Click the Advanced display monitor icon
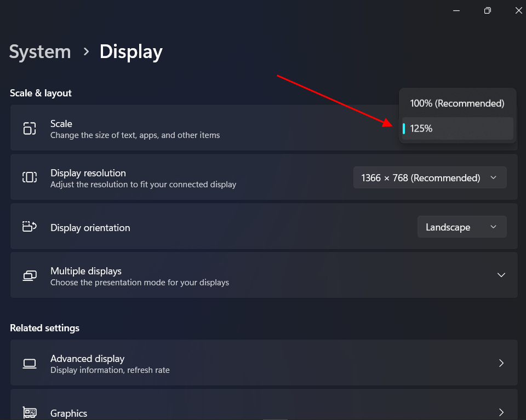 [x=29, y=363]
